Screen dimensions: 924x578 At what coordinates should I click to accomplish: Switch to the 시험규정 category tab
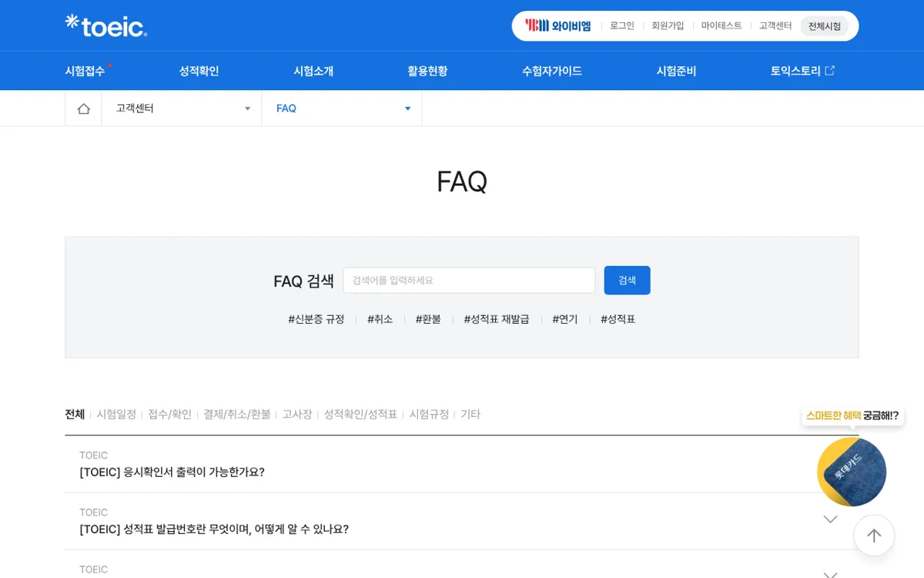[429, 414]
